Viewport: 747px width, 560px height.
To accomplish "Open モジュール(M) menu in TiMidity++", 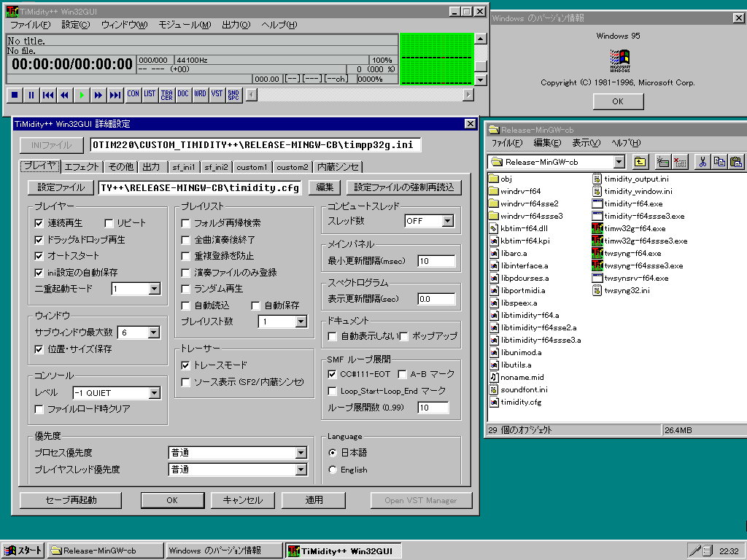I will (185, 25).
